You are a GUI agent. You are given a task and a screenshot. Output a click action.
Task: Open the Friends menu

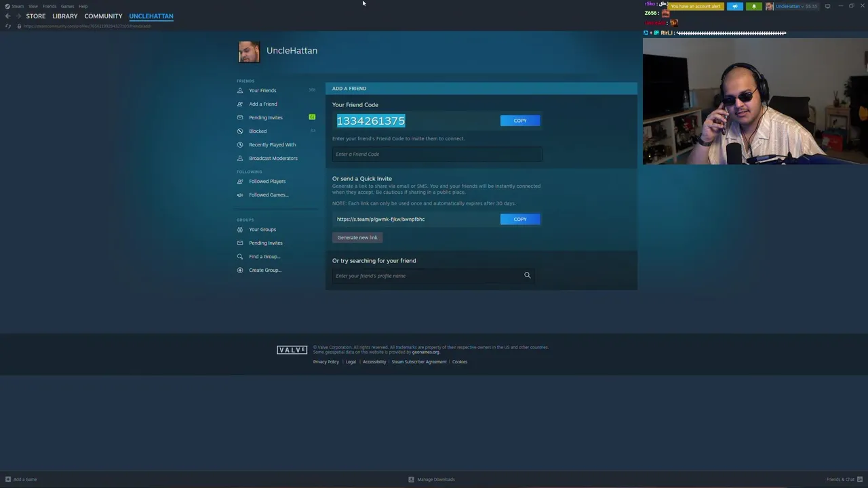pos(50,6)
